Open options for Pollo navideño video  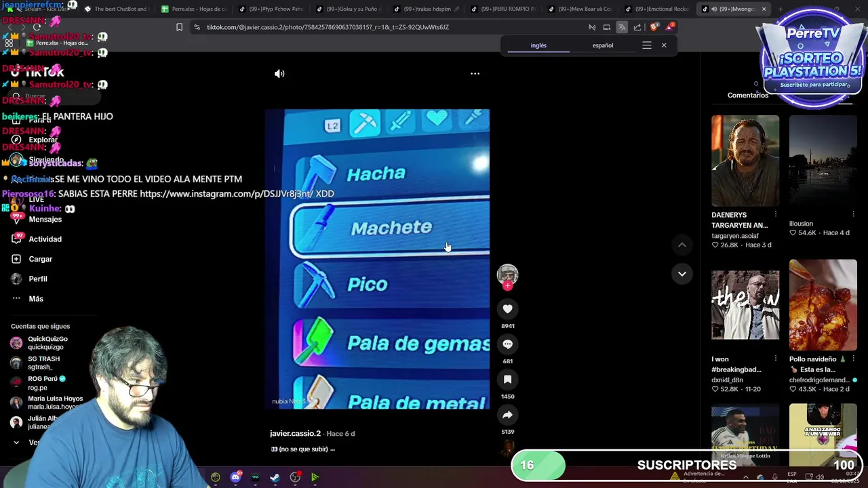(853, 359)
